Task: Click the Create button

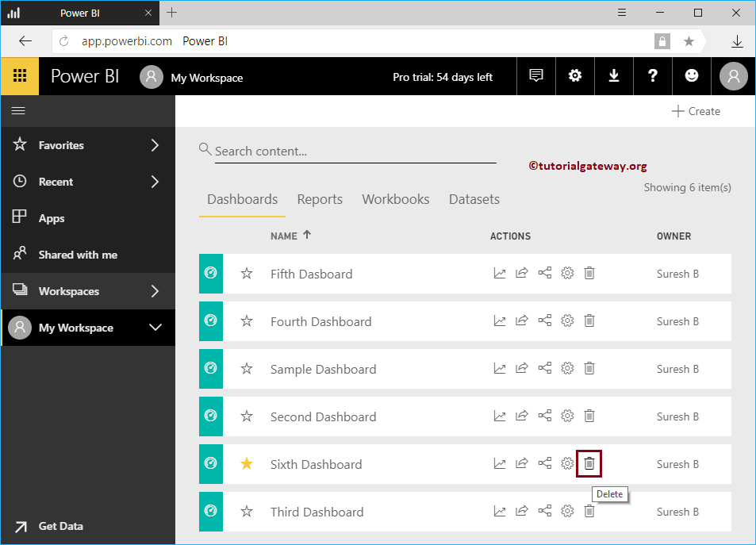Action: tap(696, 111)
